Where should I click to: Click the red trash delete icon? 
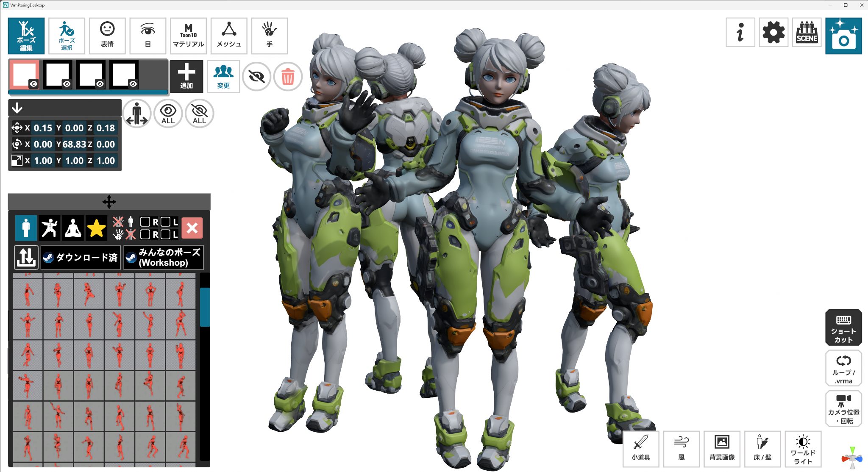tap(288, 77)
